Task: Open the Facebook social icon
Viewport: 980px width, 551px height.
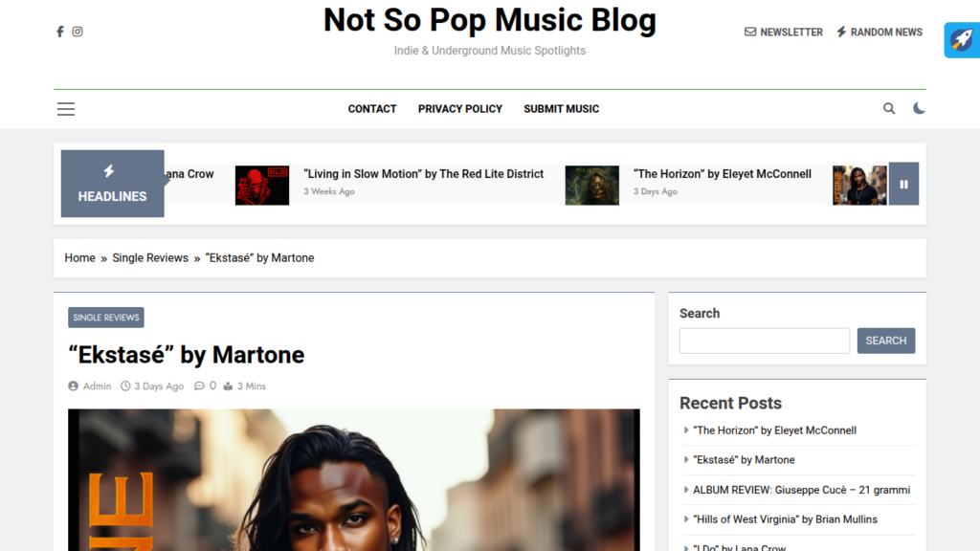Action: tap(60, 32)
